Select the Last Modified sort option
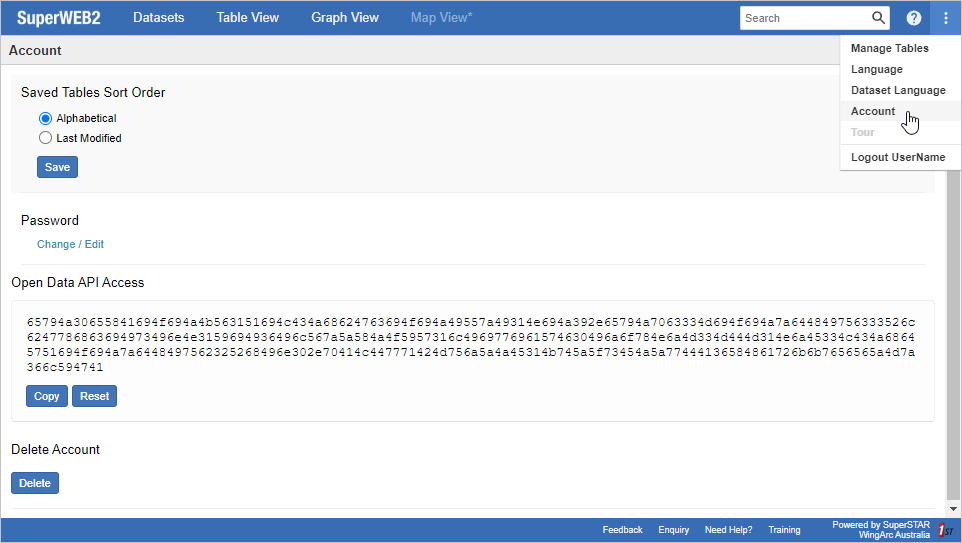Viewport: 962px width, 543px height. point(45,138)
